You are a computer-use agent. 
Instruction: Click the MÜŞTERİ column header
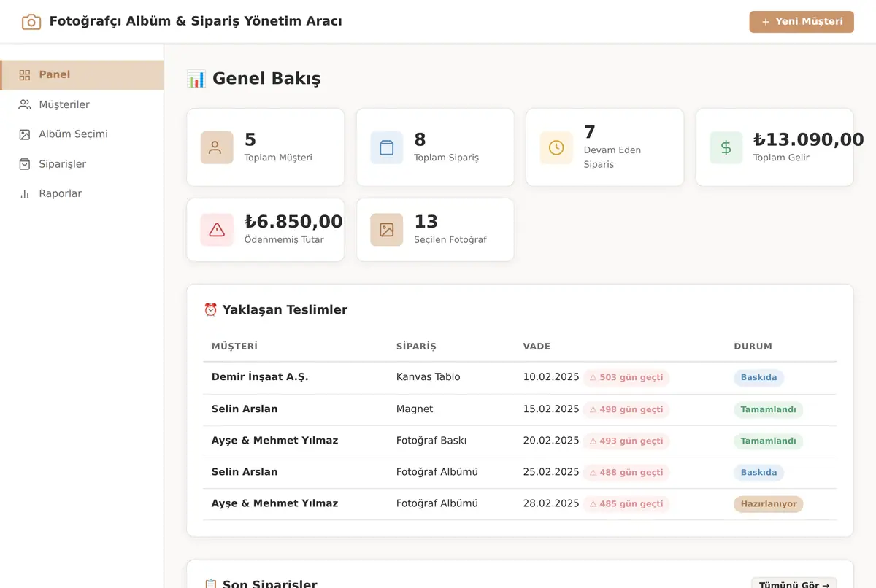234,347
